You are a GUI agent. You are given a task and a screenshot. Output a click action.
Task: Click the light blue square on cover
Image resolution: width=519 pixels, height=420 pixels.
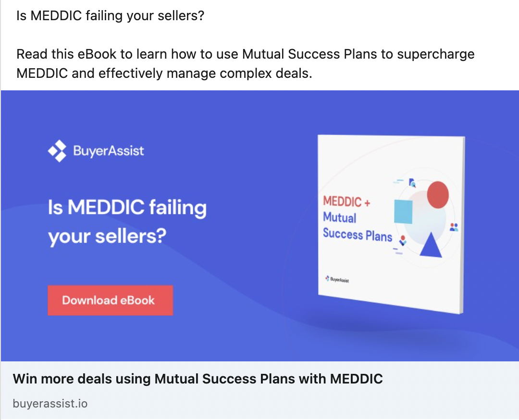403,211
